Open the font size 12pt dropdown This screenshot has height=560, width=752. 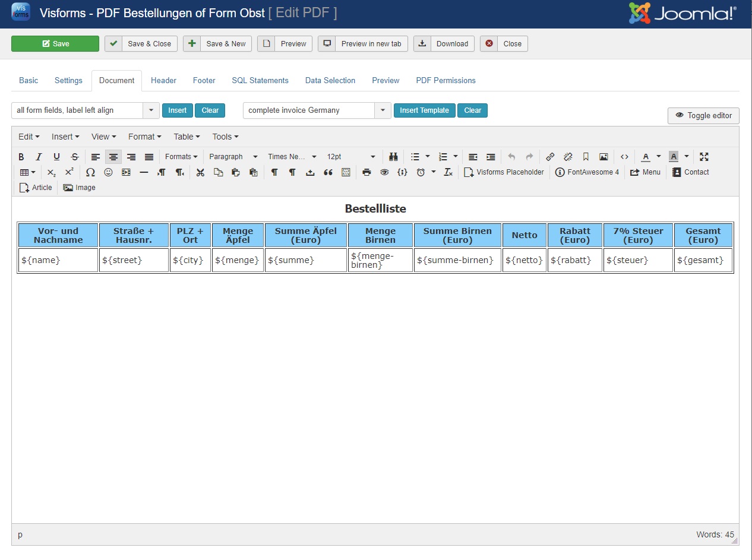(351, 157)
